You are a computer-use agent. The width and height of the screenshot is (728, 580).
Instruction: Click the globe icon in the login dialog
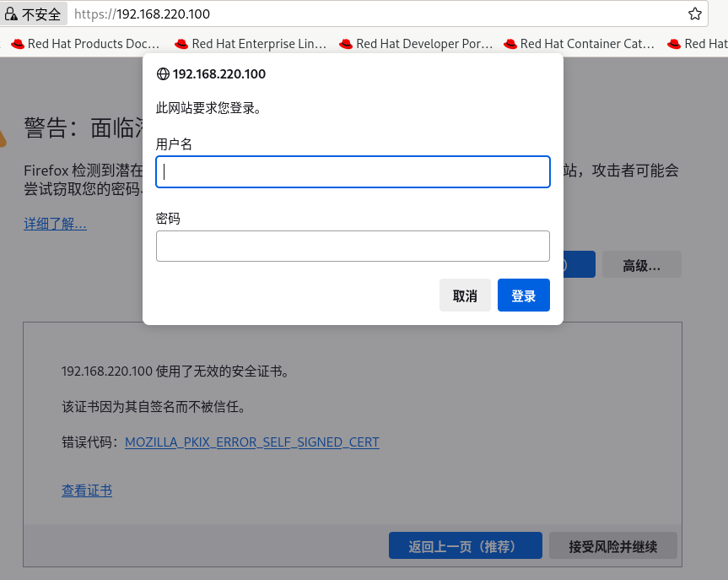coord(163,74)
